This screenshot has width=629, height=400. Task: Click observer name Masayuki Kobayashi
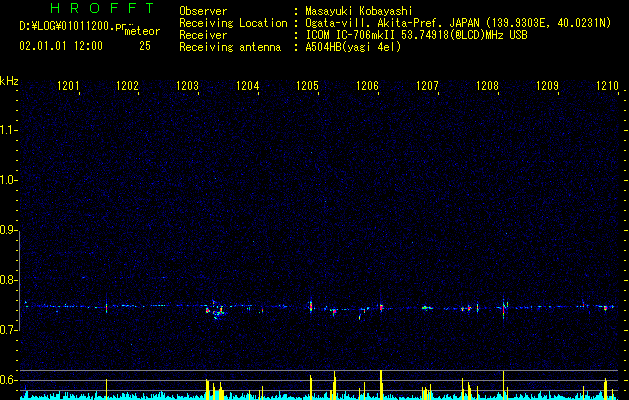[359, 11]
